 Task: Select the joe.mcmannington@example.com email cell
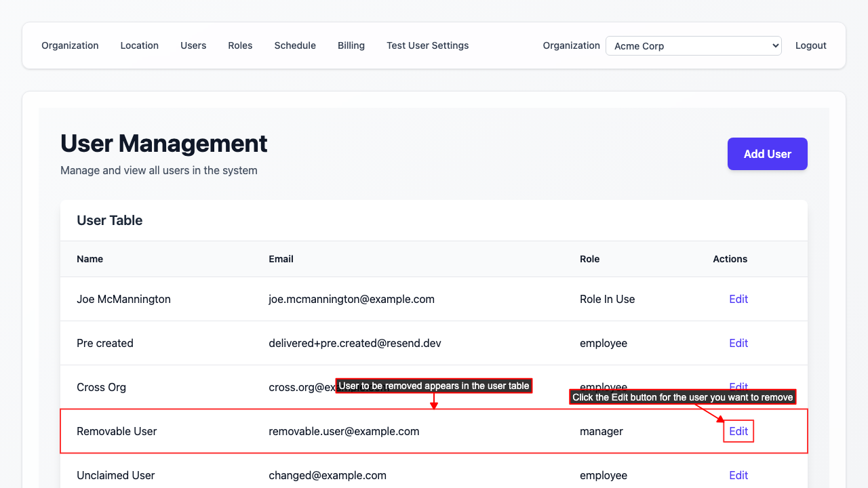351,299
